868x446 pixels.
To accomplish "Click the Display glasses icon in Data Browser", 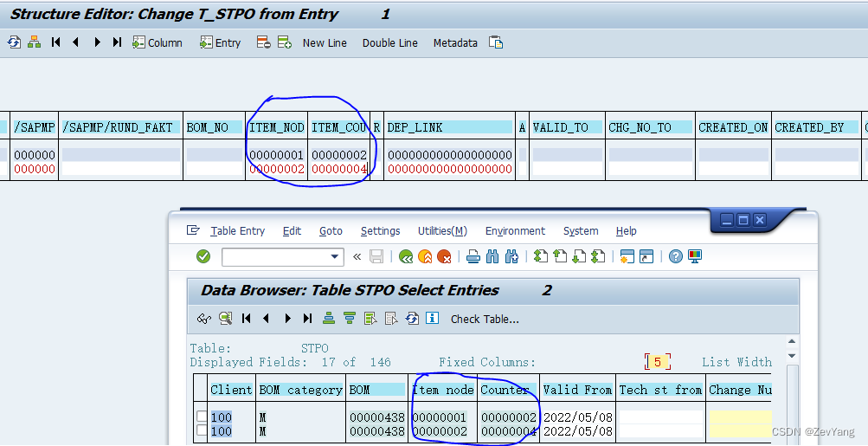I will [x=203, y=319].
